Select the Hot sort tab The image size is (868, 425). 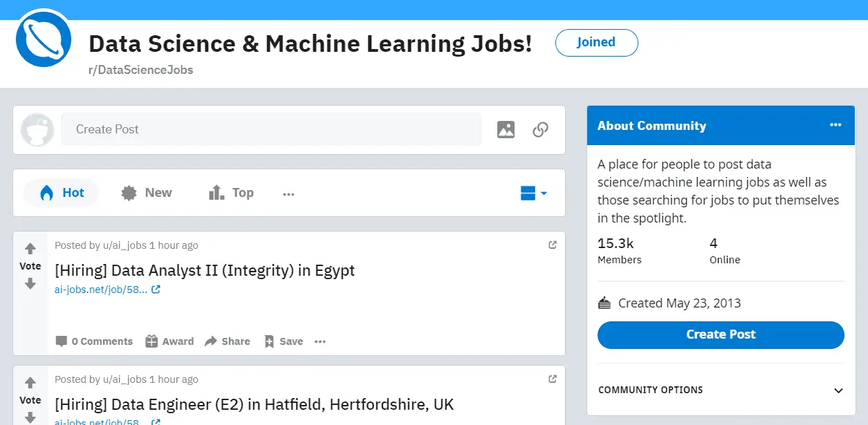[x=62, y=193]
